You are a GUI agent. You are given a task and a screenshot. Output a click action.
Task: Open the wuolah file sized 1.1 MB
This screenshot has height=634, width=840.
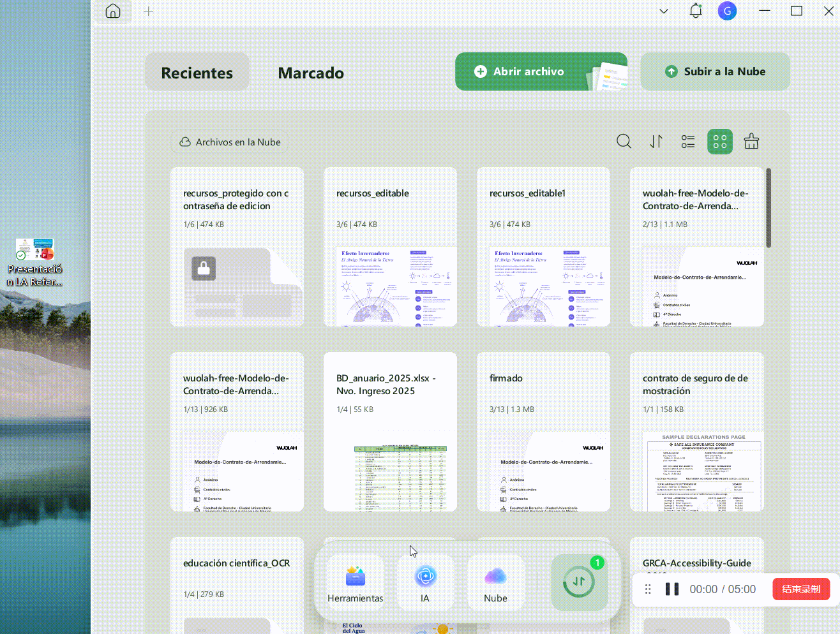pyautogui.click(x=697, y=247)
